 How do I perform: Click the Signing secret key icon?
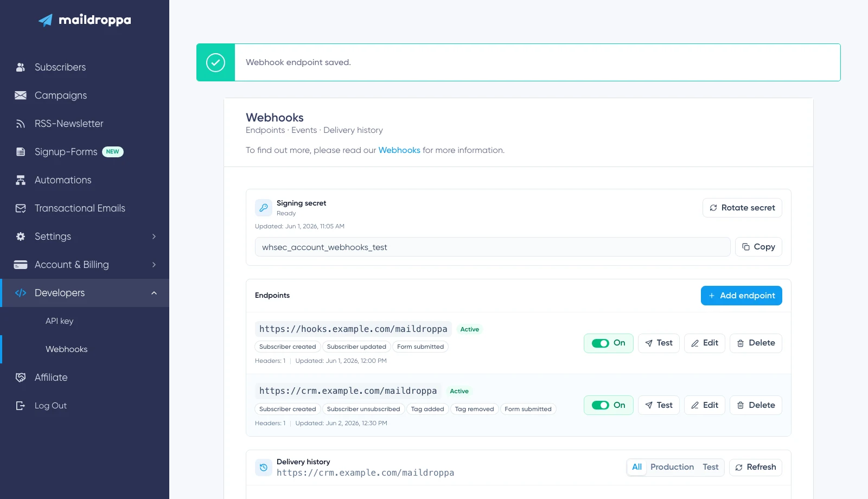tap(264, 208)
